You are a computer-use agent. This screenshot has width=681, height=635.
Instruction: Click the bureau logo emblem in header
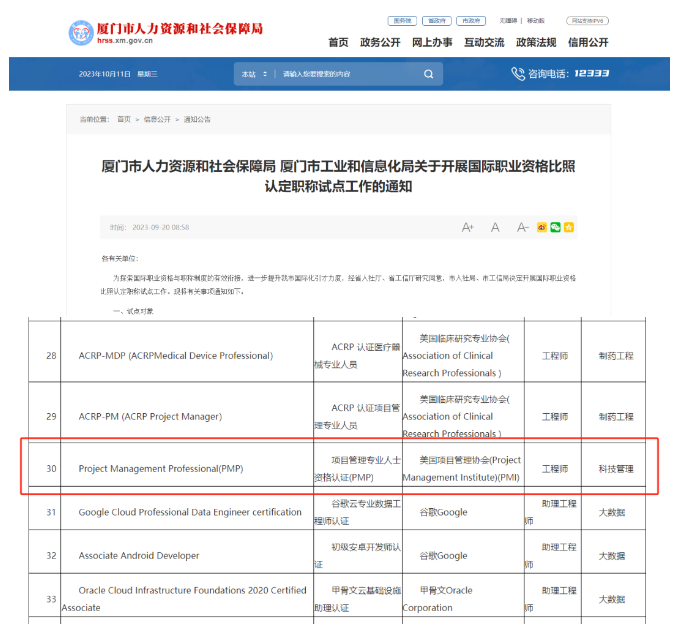[x=84, y=33]
